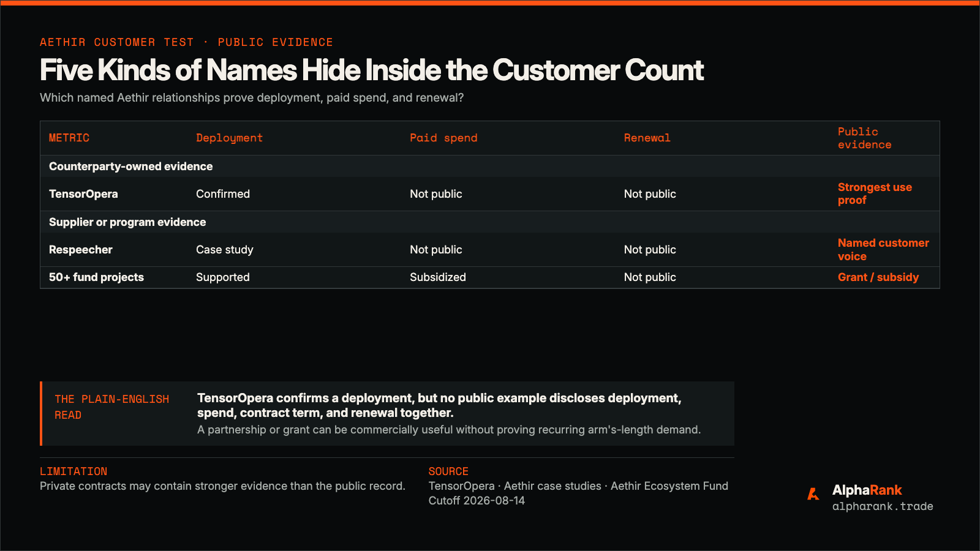Click the 'Case study' cell
Viewport: 980px width, 551px height.
[225, 250]
